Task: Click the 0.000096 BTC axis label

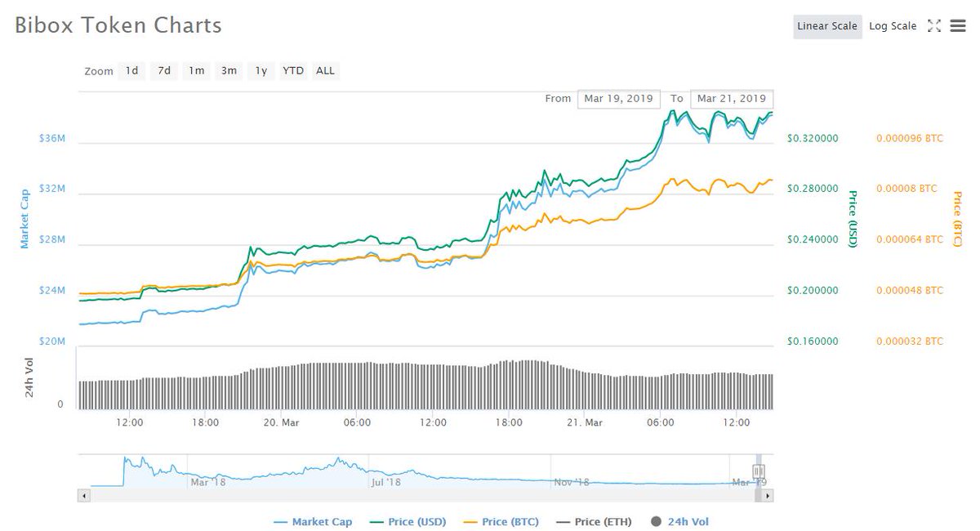Action: [909, 139]
